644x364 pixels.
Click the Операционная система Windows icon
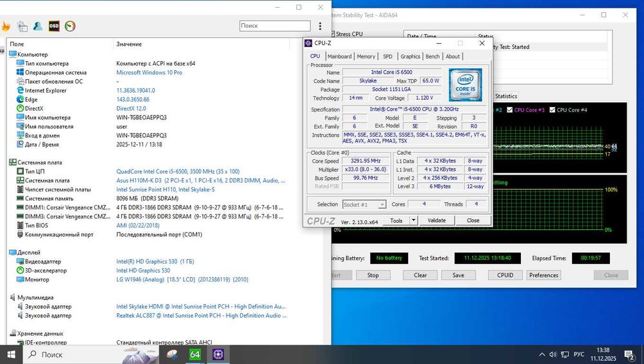coord(20,72)
